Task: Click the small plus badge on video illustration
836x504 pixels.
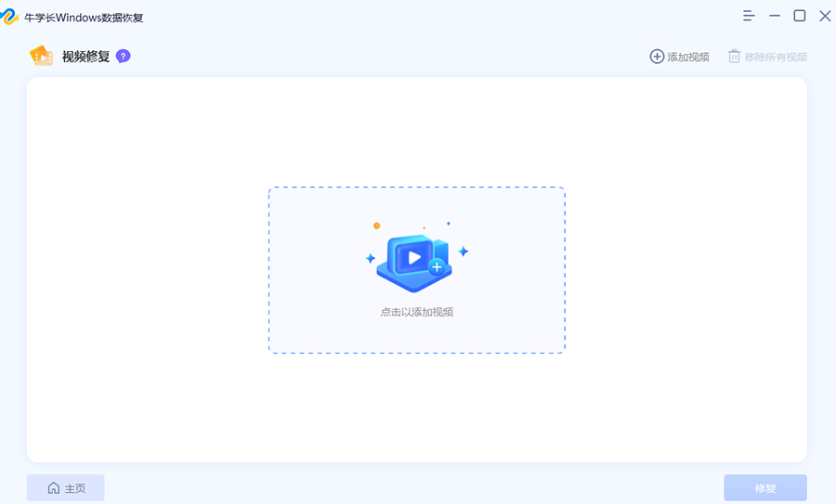Action: (x=437, y=266)
